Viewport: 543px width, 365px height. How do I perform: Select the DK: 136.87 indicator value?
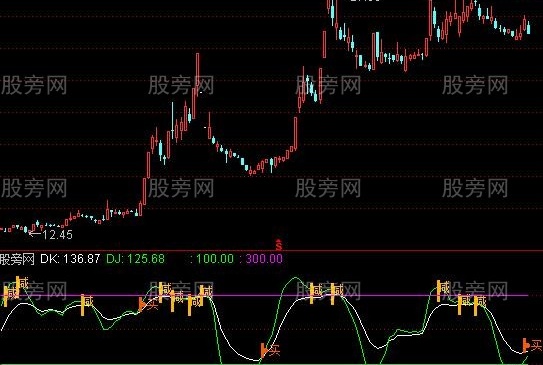tap(70, 259)
